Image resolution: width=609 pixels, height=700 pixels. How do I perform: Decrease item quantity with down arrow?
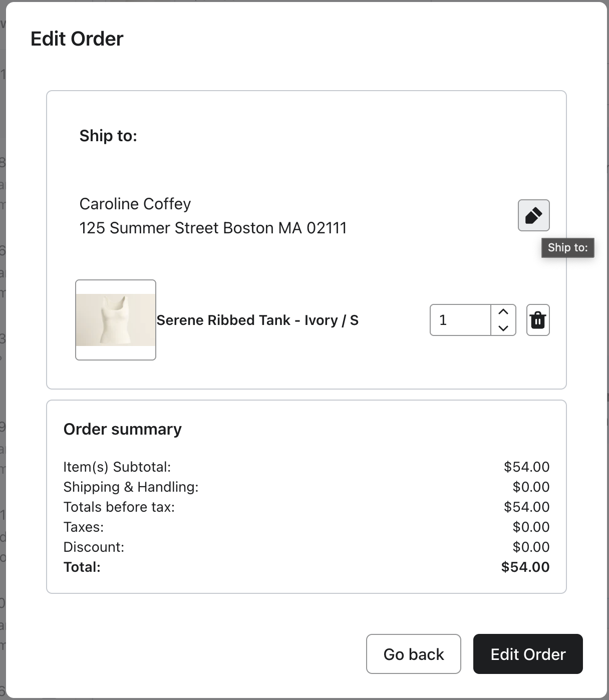coord(503,328)
